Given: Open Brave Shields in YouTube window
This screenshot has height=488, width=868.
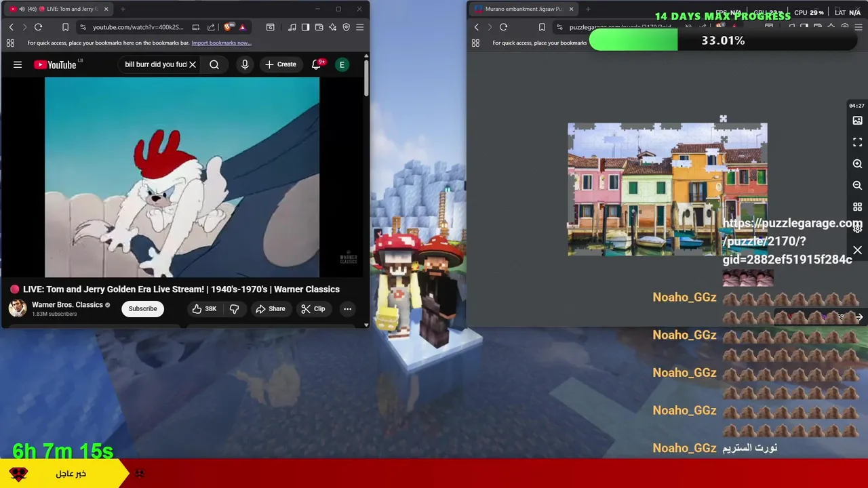Looking at the screenshot, I should (228, 27).
